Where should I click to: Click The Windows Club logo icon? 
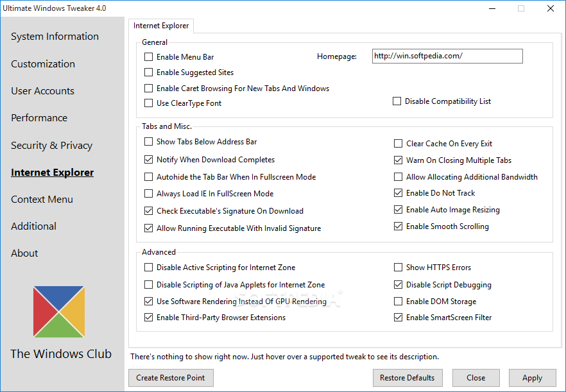tap(59, 312)
